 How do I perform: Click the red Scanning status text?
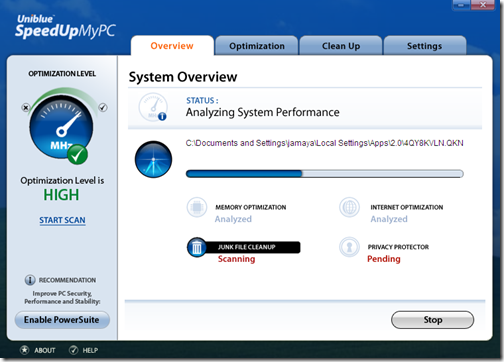click(236, 259)
